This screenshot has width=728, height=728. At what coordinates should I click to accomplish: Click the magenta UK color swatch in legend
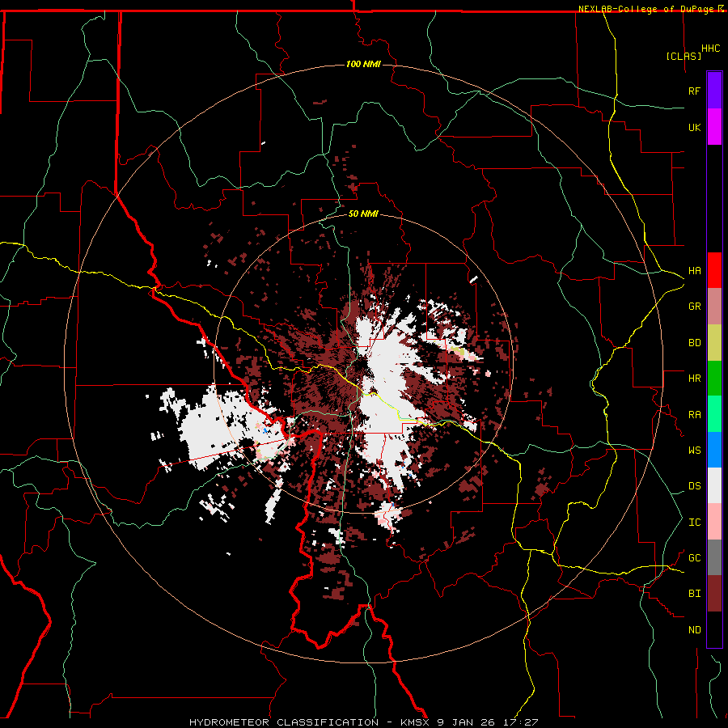coord(714,127)
